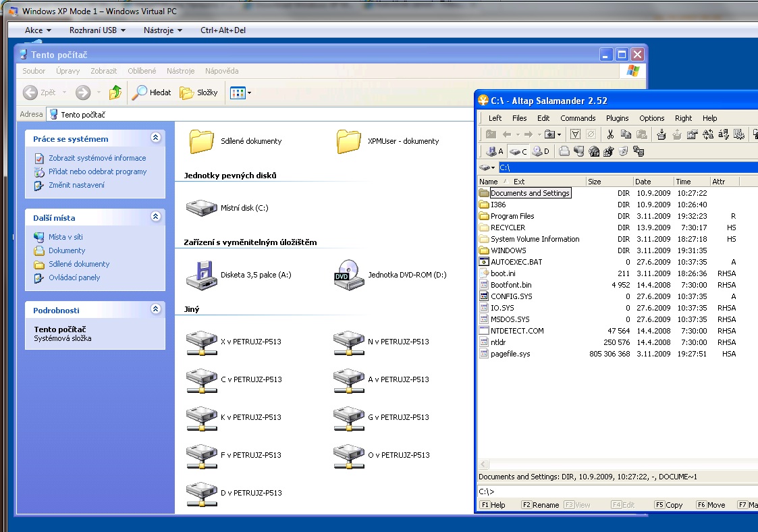This screenshot has height=532, width=758.
Task: Switch Salamander panel to DVD drive D
Action: (541, 151)
